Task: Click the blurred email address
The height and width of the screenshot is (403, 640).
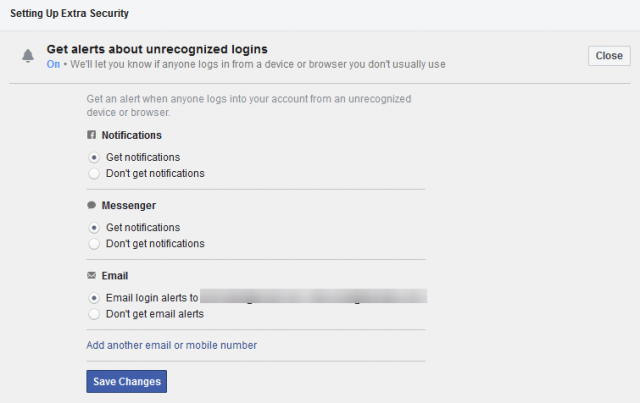Action: tap(313, 296)
